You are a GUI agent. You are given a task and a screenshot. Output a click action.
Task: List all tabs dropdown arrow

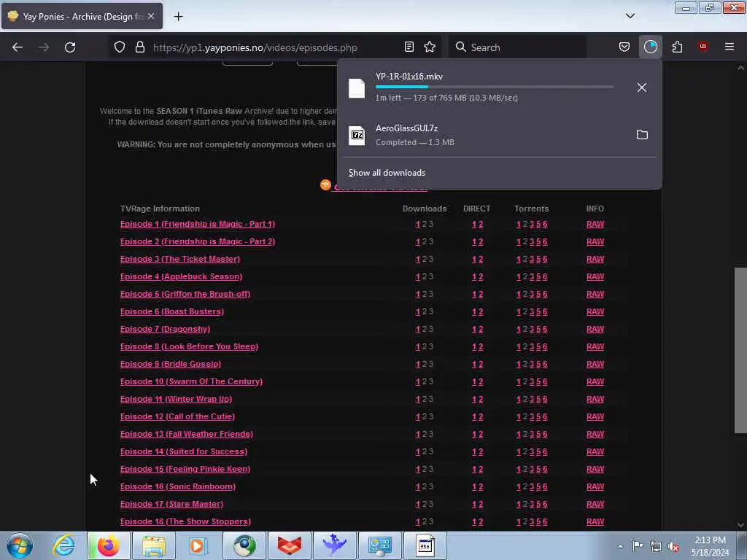pos(630,16)
